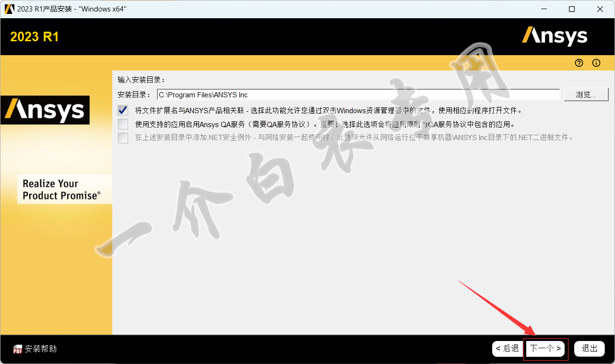Minimize the installer window
Image resolution: width=615 pixels, height=364 pixels.
click(x=544, y=9)
